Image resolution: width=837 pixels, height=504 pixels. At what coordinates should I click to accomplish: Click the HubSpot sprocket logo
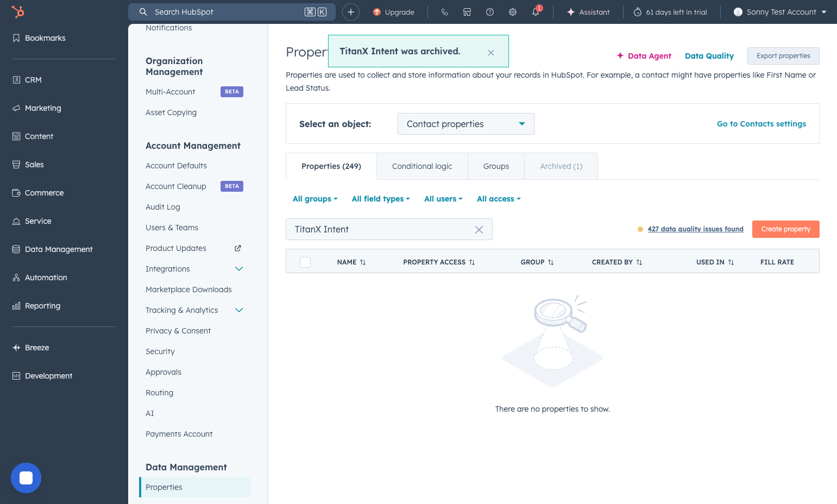pos(18,11)
